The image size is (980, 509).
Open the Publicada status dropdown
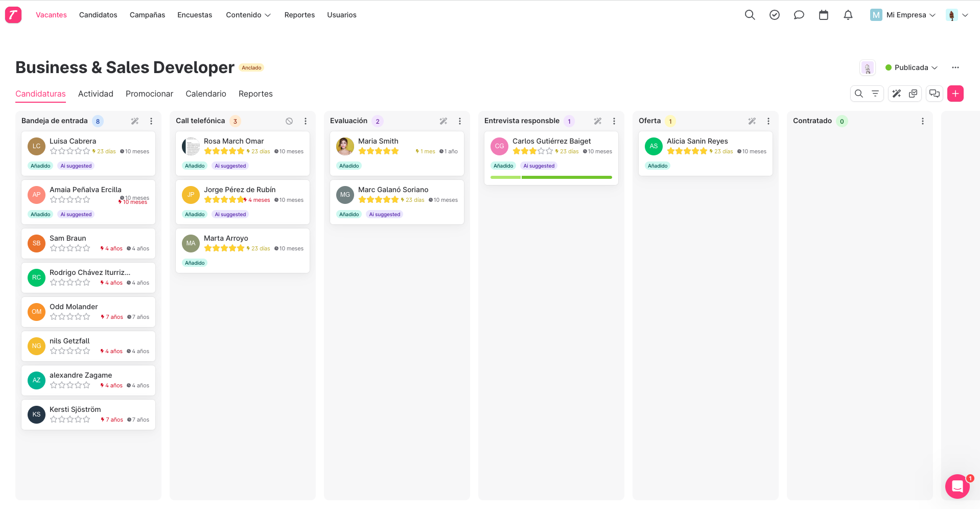[x=912, y=67]
